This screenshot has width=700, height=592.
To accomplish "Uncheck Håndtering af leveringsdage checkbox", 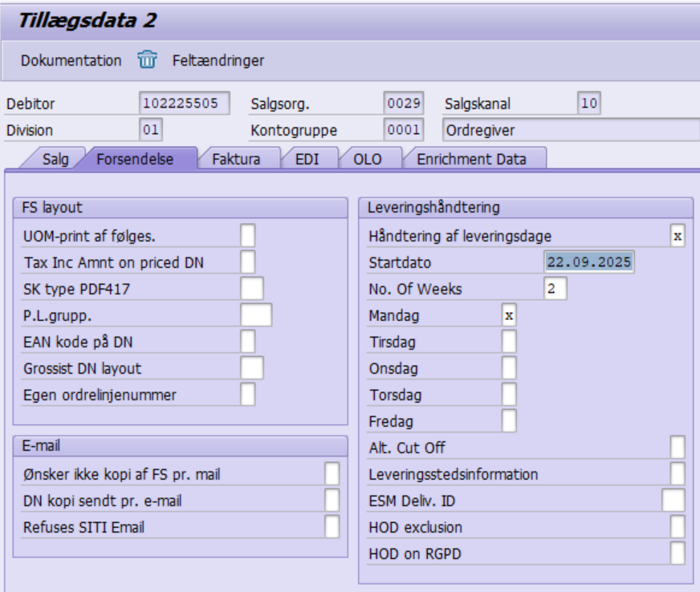I will 678,236.
